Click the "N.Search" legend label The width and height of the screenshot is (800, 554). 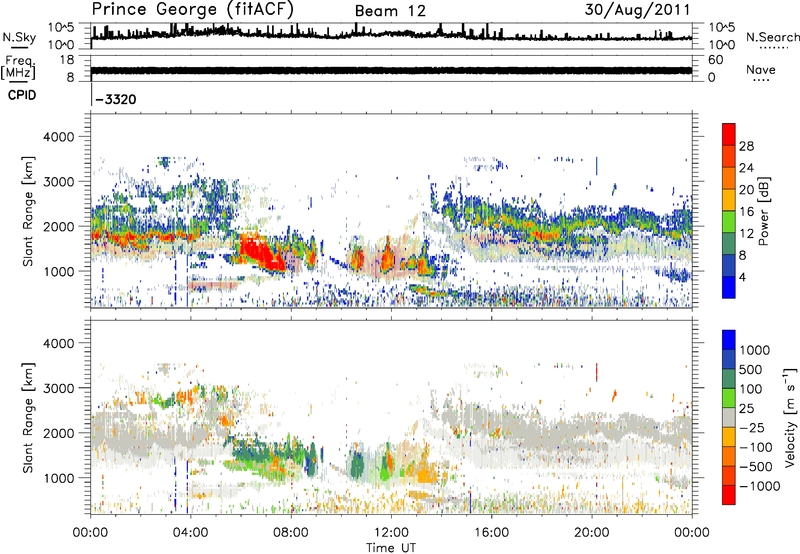(772, 37)
